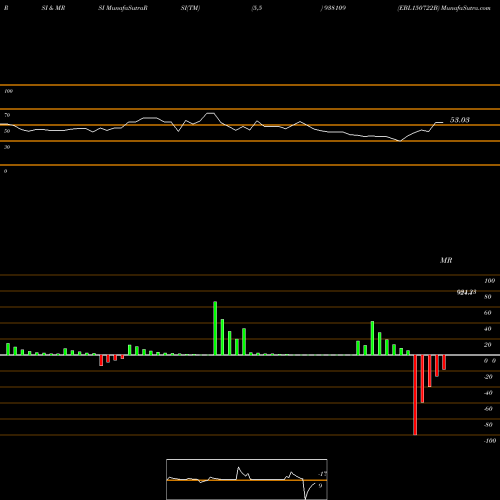Click the RSI axis label 70

[7, 115]
